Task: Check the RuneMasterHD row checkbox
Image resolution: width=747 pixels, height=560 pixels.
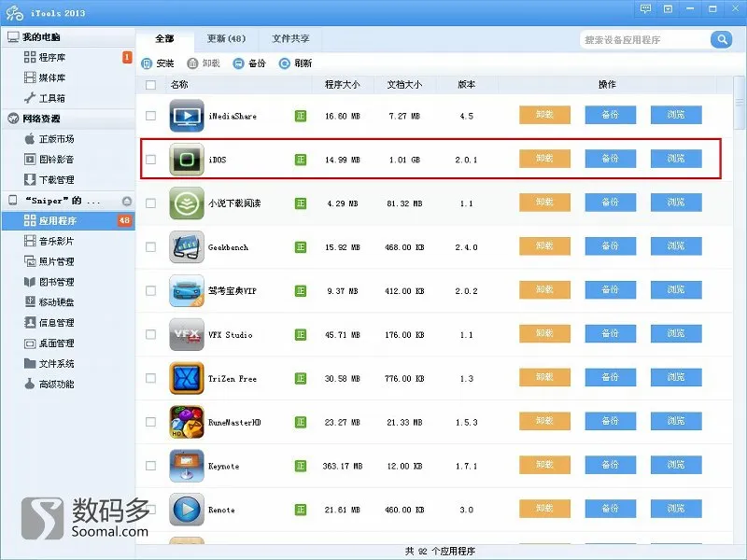Action: pyautogui.click(x=151, y=423)
